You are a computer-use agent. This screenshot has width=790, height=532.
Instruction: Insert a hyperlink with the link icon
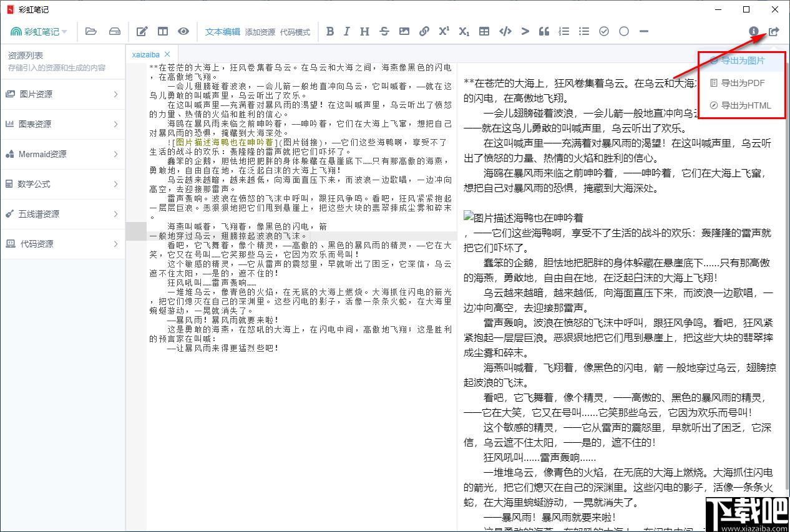pos(424,31)
